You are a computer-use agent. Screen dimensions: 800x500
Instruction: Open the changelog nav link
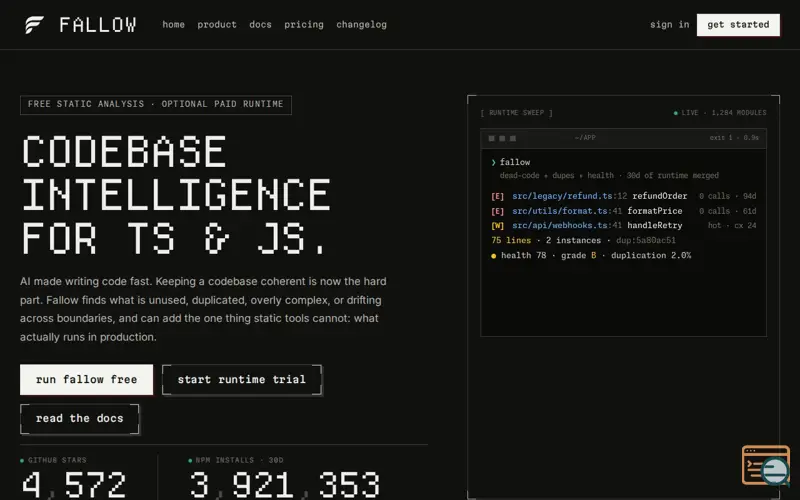tap(361, 24)
